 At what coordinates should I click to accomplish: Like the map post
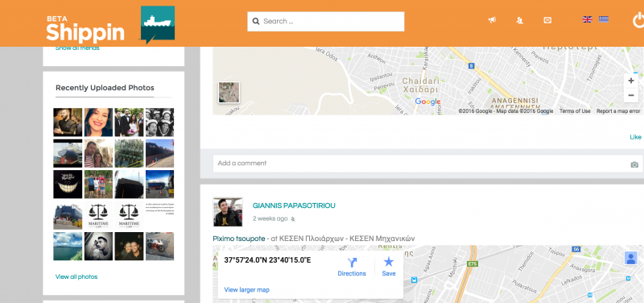click(635, 137)
